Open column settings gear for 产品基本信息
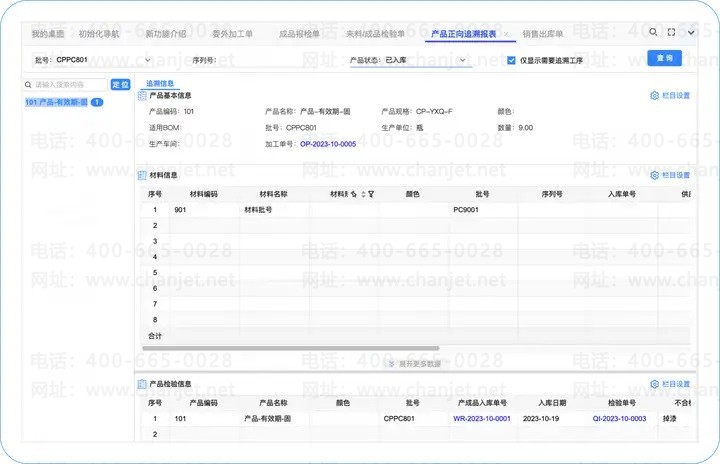Image resolution: width=720 pixels, height=464 pixels. pyautogui.click(x=654, y=96)
